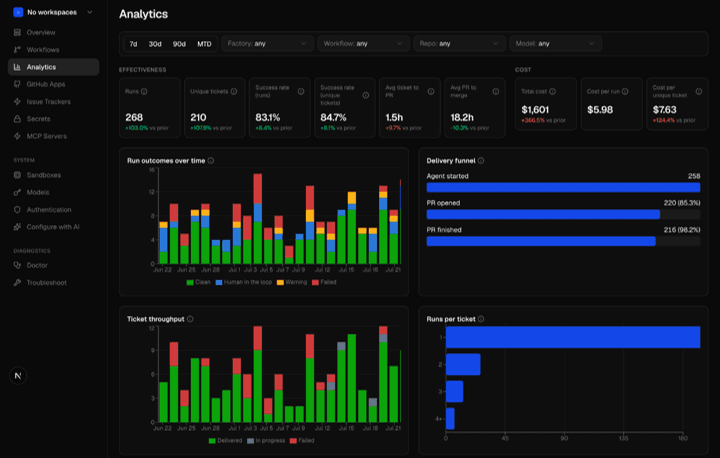Toggle In progress series in legend

[266, 441]
